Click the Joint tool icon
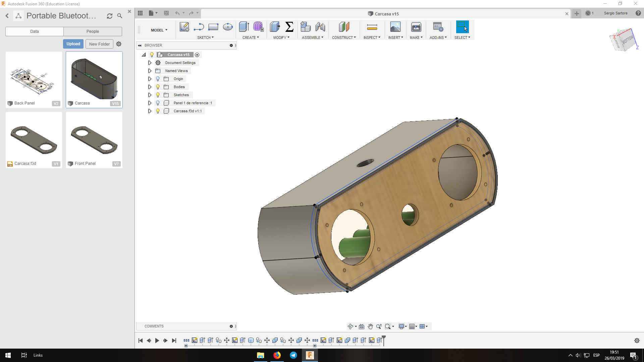 [x=320, y=27]
